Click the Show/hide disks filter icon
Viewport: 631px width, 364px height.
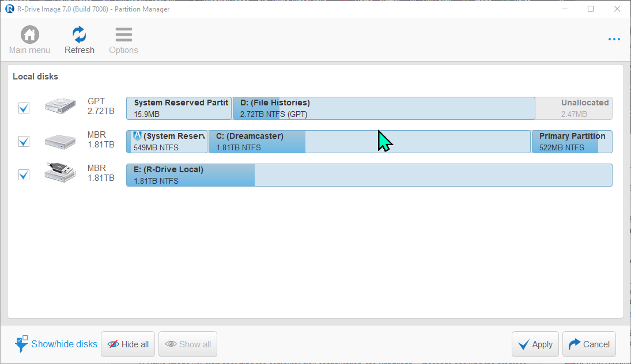pyautogui.click(x=21, y=344)
